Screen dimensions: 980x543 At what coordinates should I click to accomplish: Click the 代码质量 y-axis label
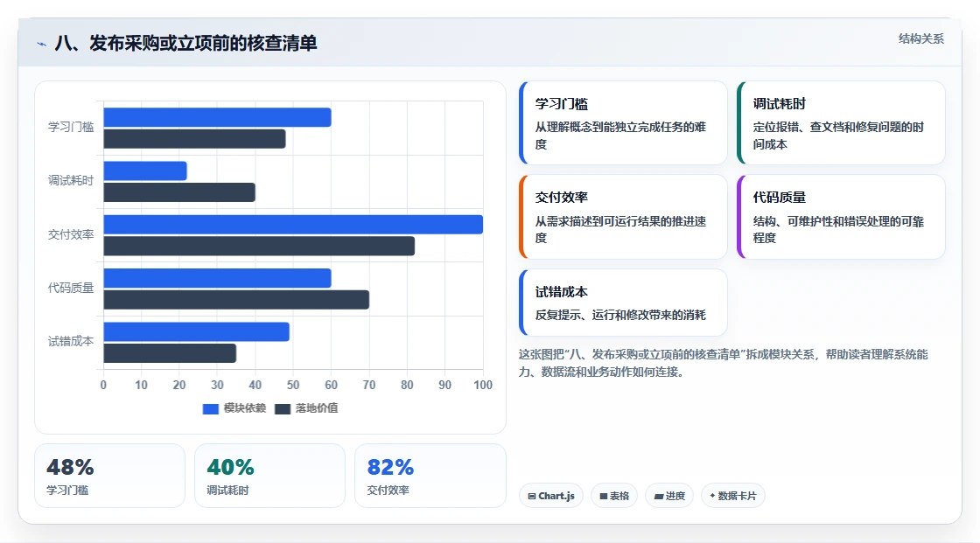[x=71, y=288]
